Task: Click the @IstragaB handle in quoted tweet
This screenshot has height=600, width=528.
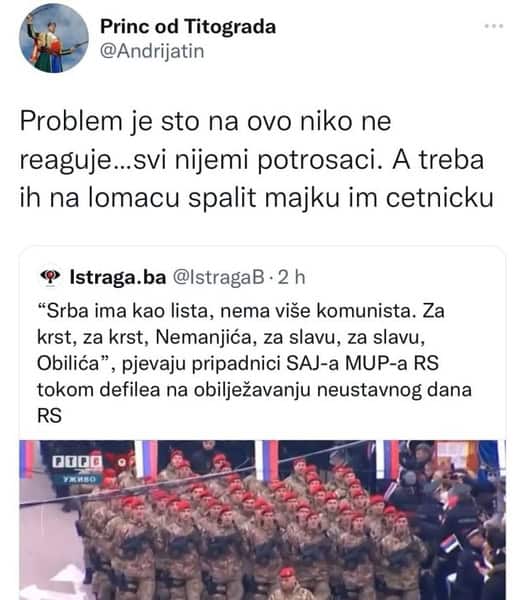Action: coord(218,277)
